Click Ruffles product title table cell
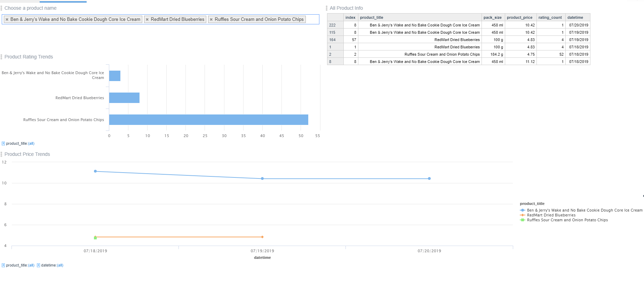 pyautogui.click(x=420, y=54)
